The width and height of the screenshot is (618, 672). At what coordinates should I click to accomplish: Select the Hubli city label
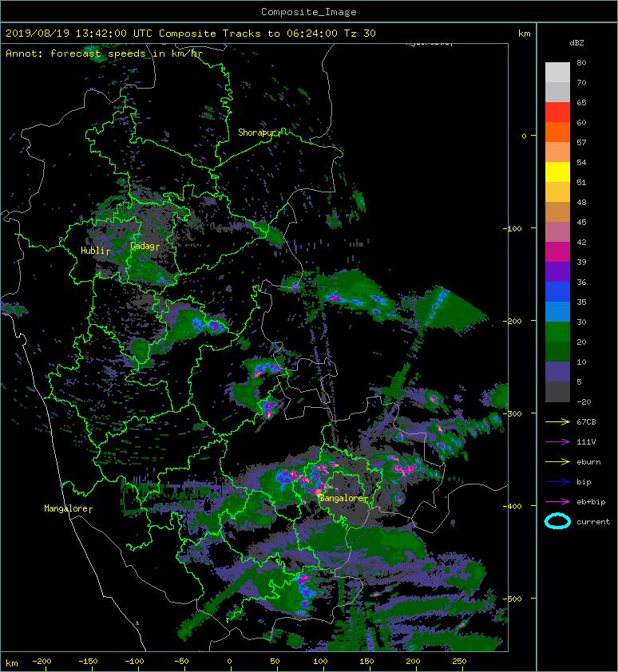click(93, 251)
